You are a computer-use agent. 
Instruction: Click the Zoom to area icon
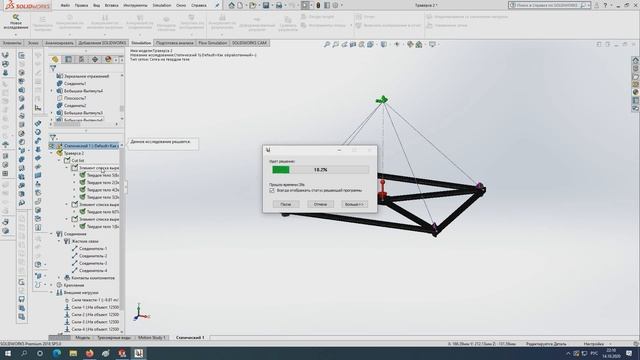[x=335, y=44]
